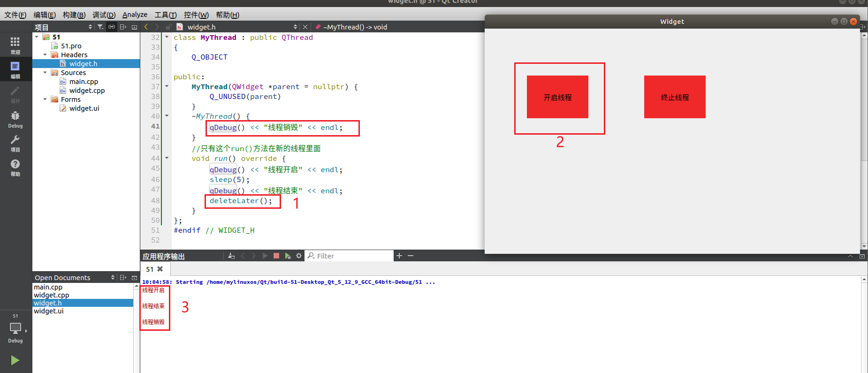Open the 设计 (Design) mode
The image size is (868, 373).
tap(15, 94)
